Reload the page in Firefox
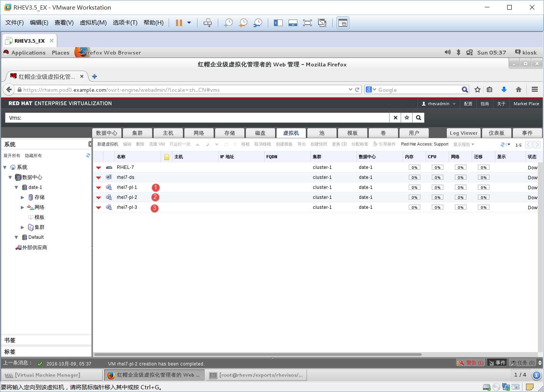 (x=357, y=89)
